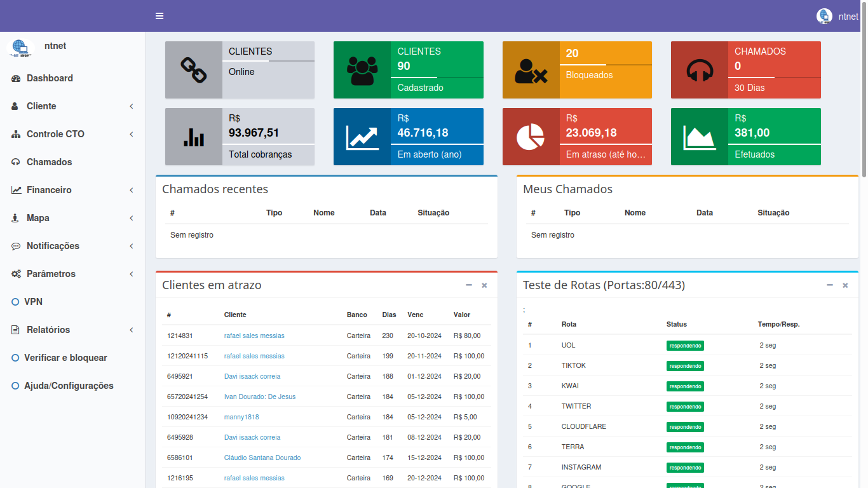Collapse the Clientes em atrazo panel
This screenshot has height=488, width=868.
click(x=469, y=285)
